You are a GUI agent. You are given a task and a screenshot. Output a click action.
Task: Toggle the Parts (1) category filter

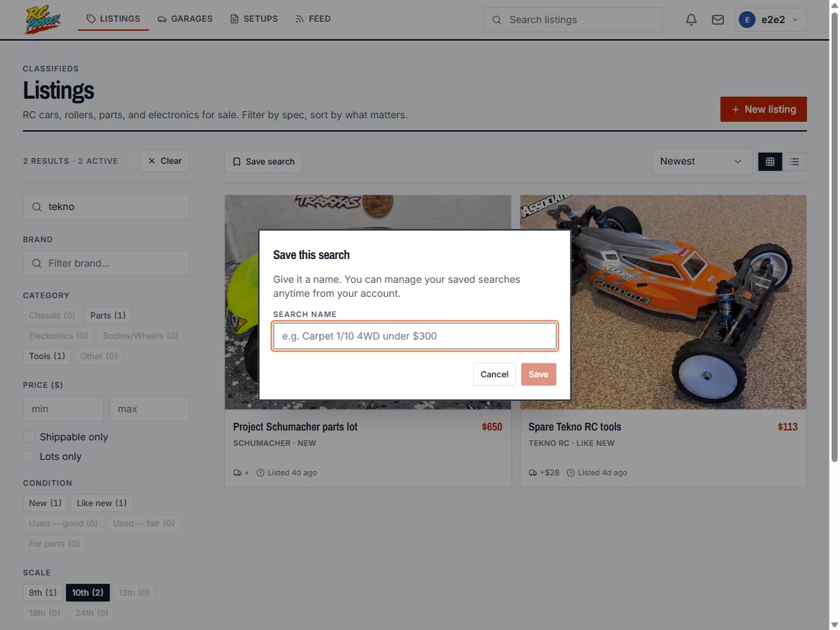coord(108,316)
